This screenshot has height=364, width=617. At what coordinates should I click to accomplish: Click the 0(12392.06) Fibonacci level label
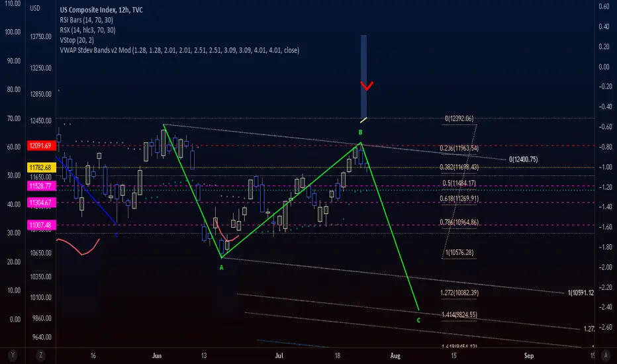click(459, 118)
